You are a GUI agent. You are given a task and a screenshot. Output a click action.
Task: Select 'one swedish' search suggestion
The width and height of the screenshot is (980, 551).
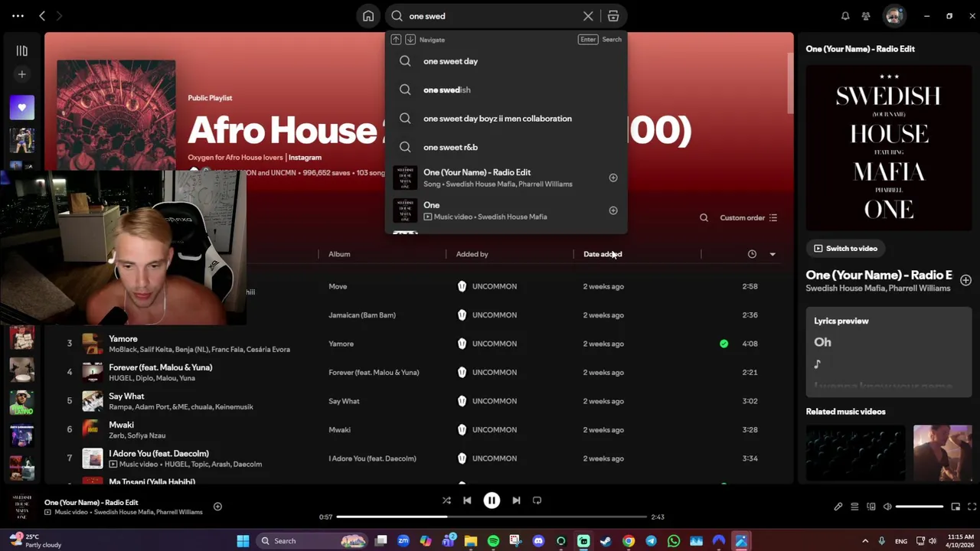505,90
